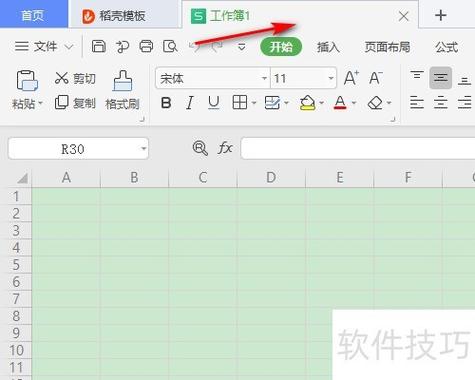475x380 pixels.
Task: Toggle Italic formatting
Action: (190, 103)
